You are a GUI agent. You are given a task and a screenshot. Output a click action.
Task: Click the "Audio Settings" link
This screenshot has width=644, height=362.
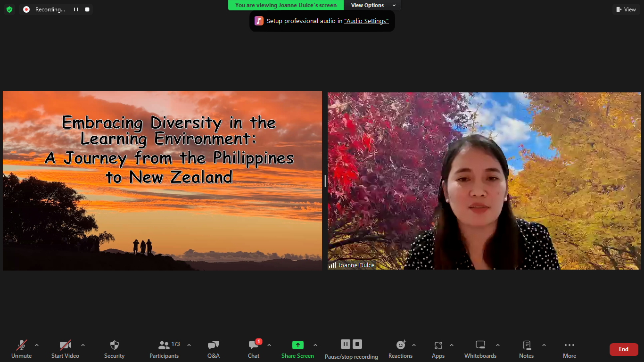point(366,21)
